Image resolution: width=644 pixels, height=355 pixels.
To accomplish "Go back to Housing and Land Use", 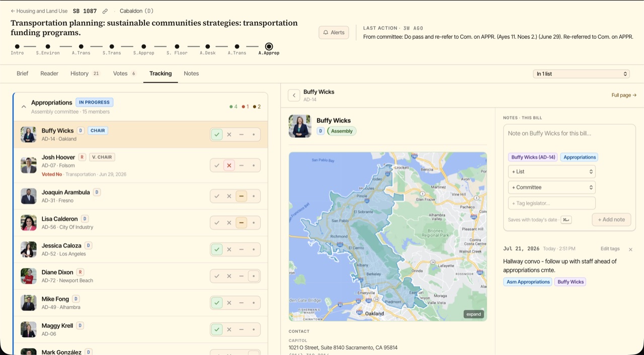I will [x=39, y=11].
